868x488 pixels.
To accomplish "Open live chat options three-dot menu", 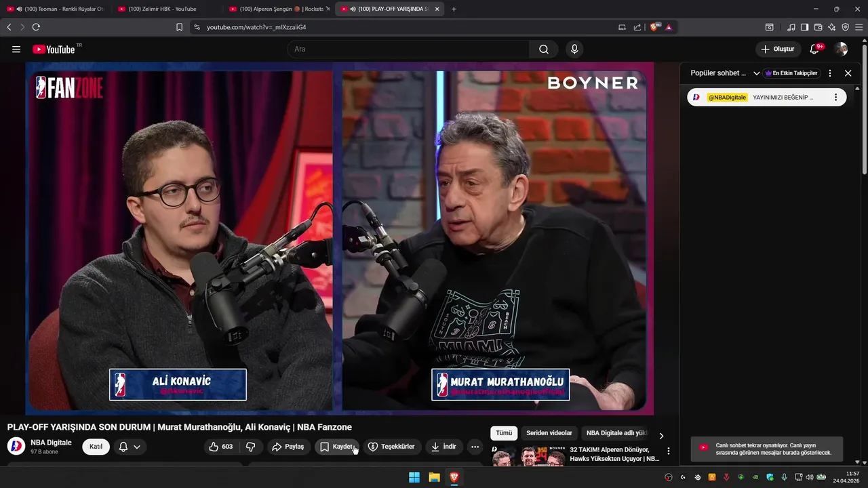I will (830, 73).
